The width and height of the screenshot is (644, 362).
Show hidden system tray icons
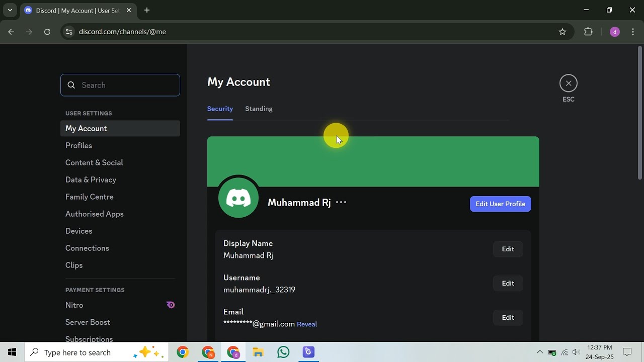540,352
